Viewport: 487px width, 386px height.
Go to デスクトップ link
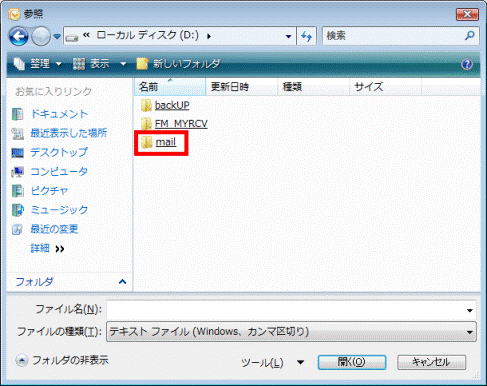pos(59,152)
